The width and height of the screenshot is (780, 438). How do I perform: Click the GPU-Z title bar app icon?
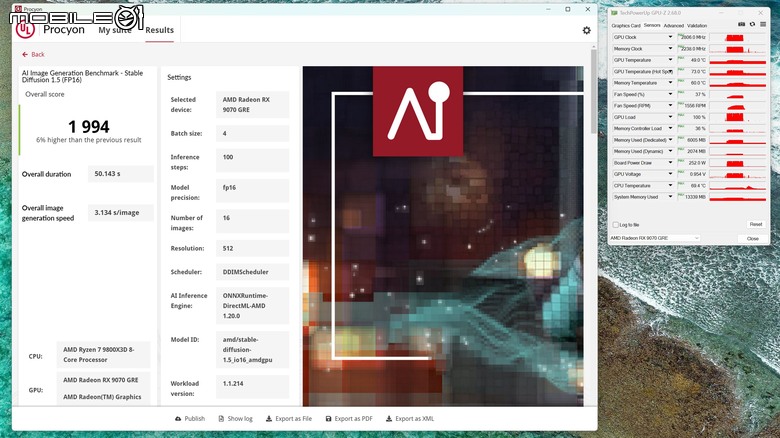point(614,13)
